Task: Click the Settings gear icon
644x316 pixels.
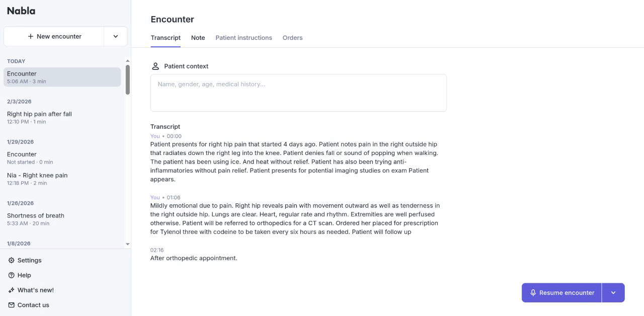Action: (x=12, y=260)
